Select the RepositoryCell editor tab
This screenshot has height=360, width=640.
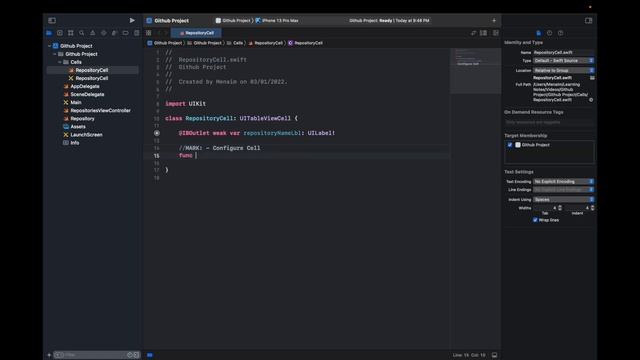click(196, 33)
